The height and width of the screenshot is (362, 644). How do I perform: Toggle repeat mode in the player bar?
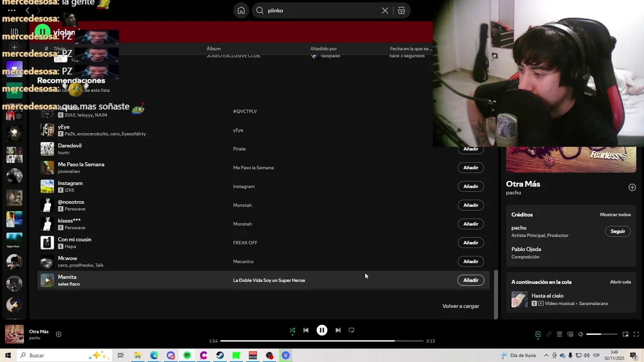click(x=352, y=330)
